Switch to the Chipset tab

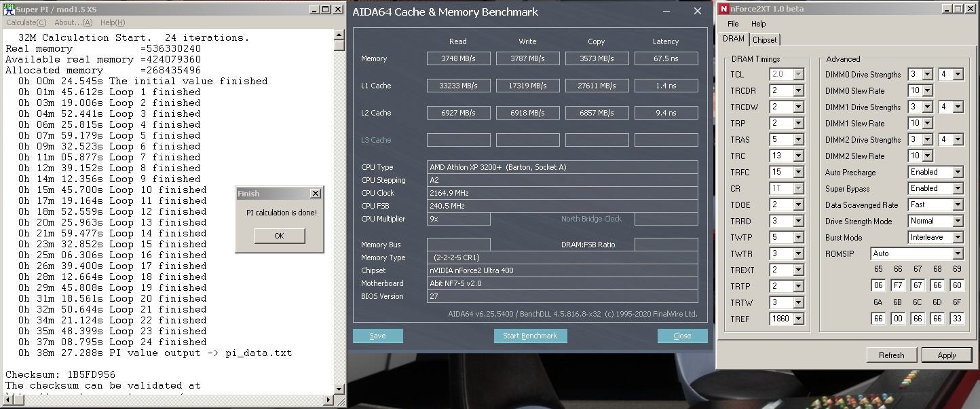click(765, 40)
